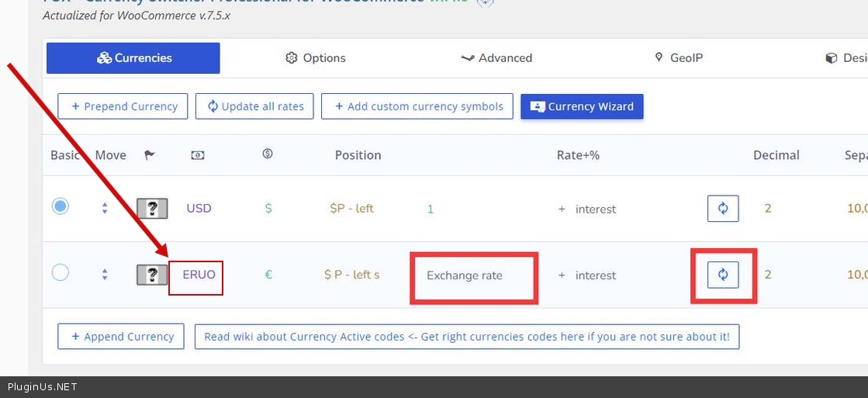Click the ERUO row rate refresh icon
868x398 pixels.
(x=722, y=275)
